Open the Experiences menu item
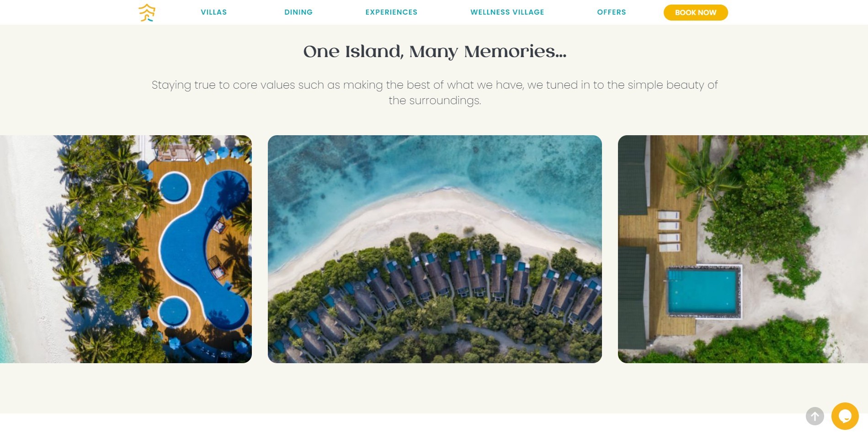The width and height of the screenshot is (868, 439). pyautogui.click(x=391, y=12)
